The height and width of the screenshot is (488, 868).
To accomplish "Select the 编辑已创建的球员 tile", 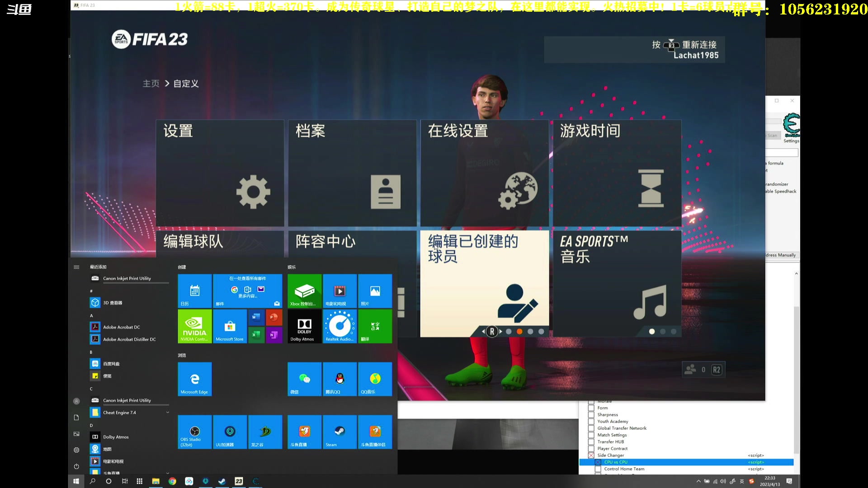I will tap(484, 284).
